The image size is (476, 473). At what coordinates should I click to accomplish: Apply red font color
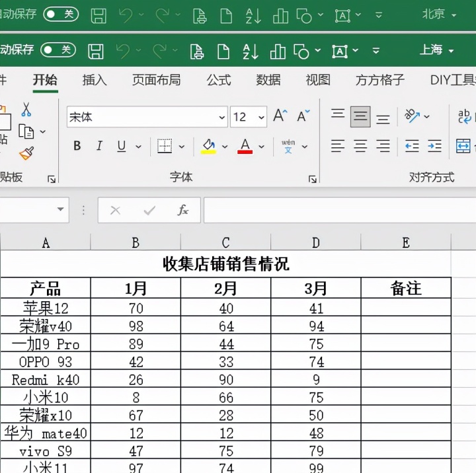(x=245, y=146)
